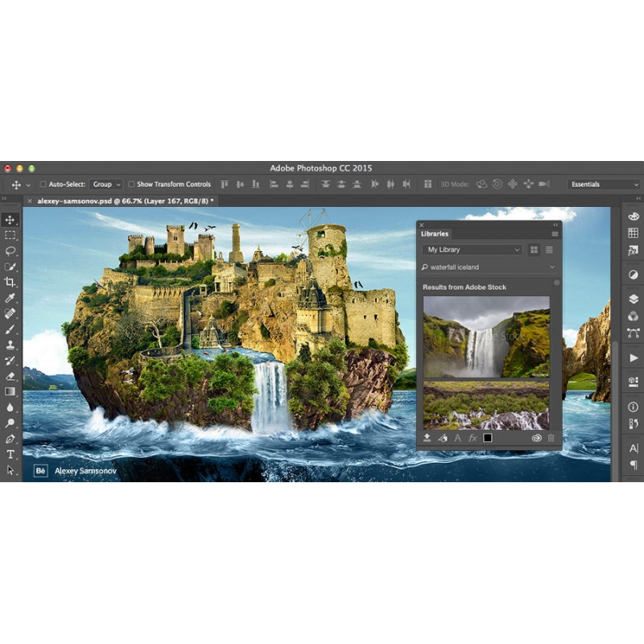Select the Path Selection tool

click(10, 470)
